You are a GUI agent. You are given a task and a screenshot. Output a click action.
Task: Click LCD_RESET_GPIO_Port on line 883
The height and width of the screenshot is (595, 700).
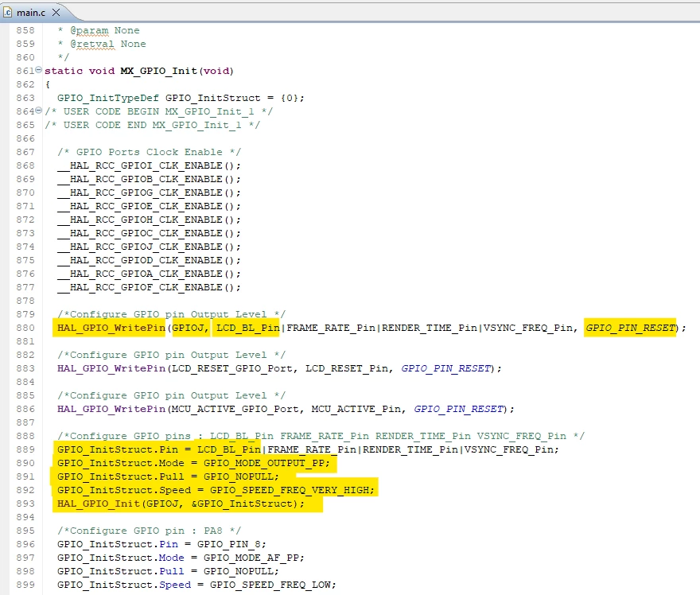[232, 369]
